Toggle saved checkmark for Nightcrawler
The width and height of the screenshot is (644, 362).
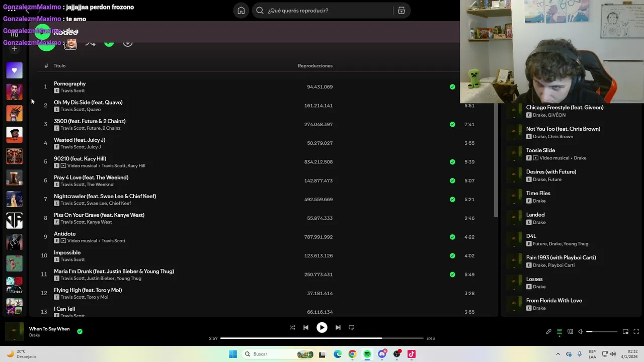[452, 200]
